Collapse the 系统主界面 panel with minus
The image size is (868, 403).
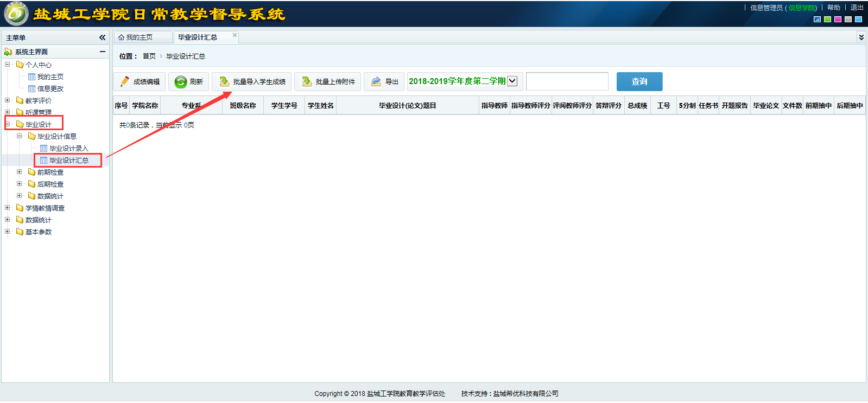[102, 52]
